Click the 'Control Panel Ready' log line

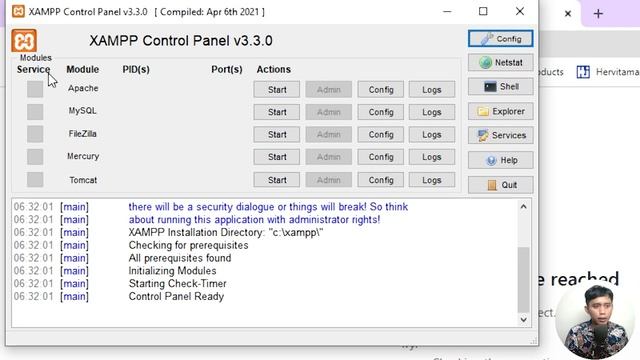click(x=176, y=296)
